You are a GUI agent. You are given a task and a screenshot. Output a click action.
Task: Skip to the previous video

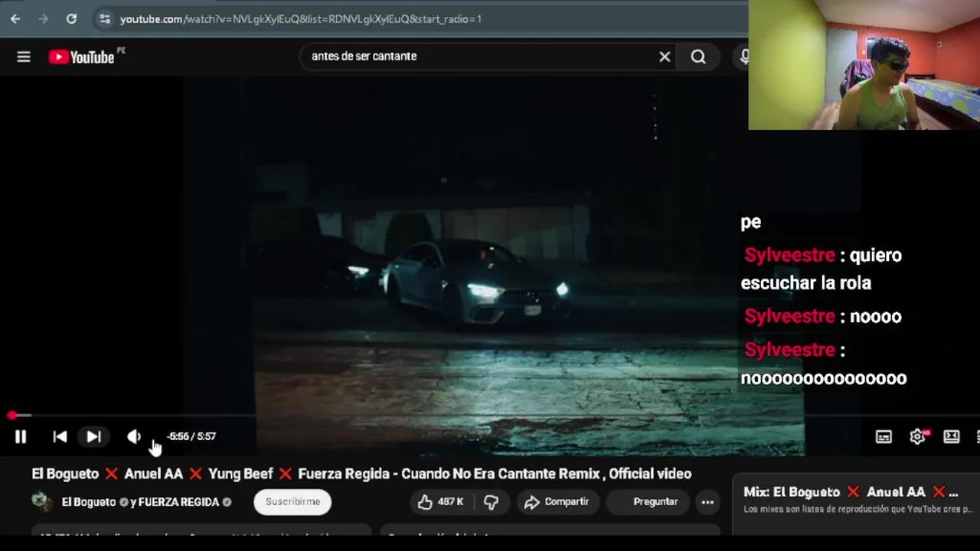tap(60, 436)
